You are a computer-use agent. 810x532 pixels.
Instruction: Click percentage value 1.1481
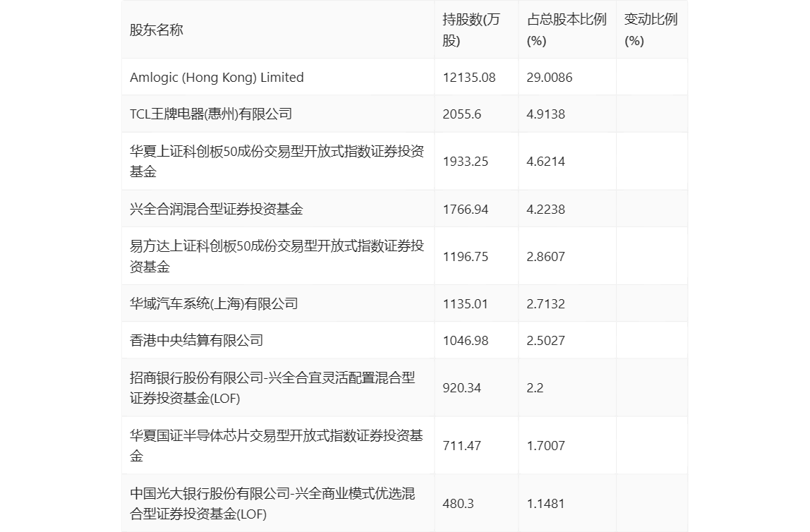tap(545, 504)
